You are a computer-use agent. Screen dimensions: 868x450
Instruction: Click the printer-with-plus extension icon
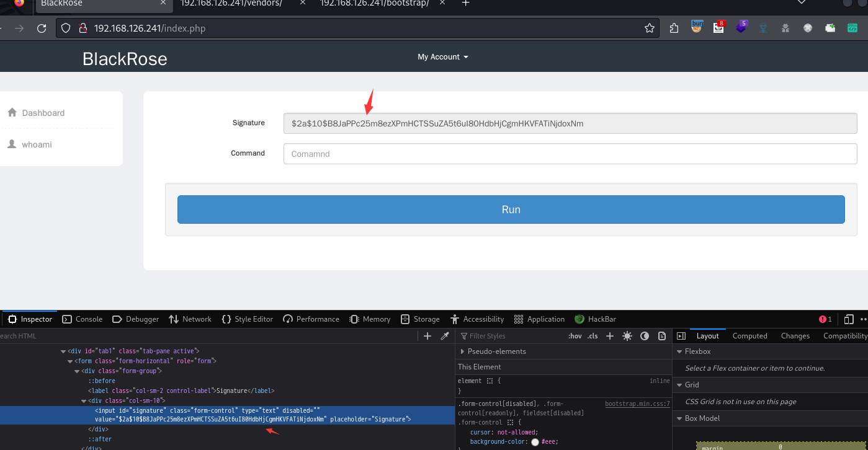point(830,28)
